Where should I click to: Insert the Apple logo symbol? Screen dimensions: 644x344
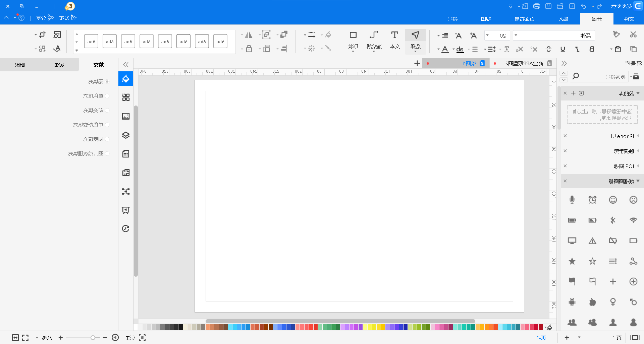coord(593,302)
